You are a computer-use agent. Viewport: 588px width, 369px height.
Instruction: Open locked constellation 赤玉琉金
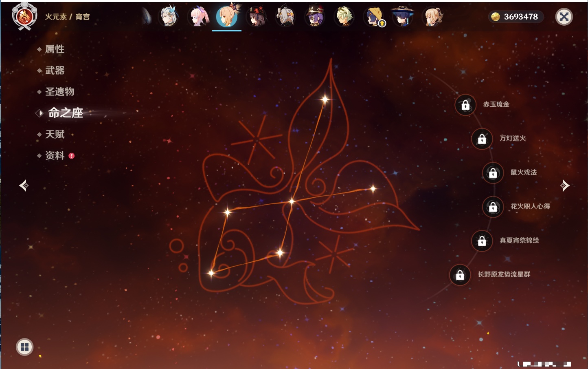pos(465,105)
